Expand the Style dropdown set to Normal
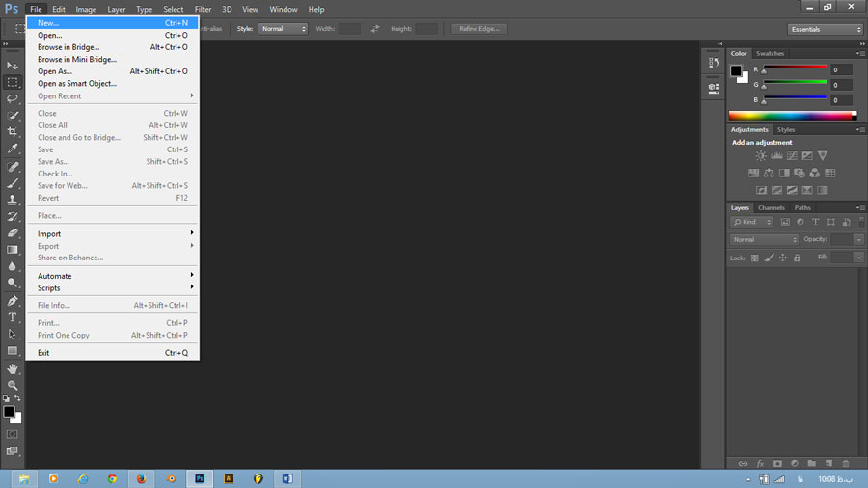Image resolution: width=868 pixels, height=488 pixels. point(283,29)
